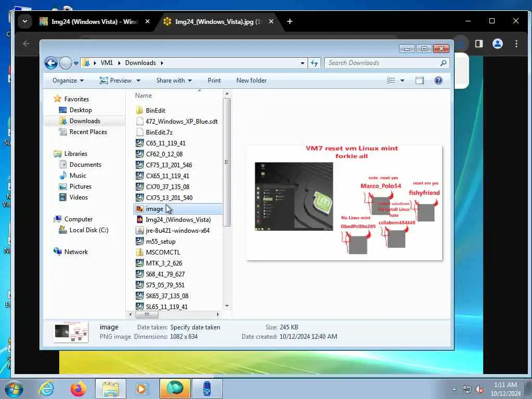532x399 pixels.
Task: Click Specify date taken field
Action: tap(195, 327)
